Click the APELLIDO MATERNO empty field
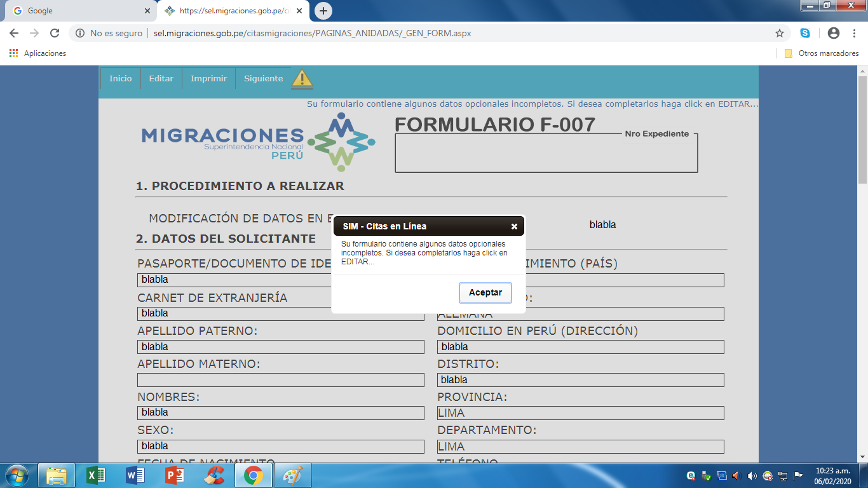868x488 pixels. tap(281, 380)
